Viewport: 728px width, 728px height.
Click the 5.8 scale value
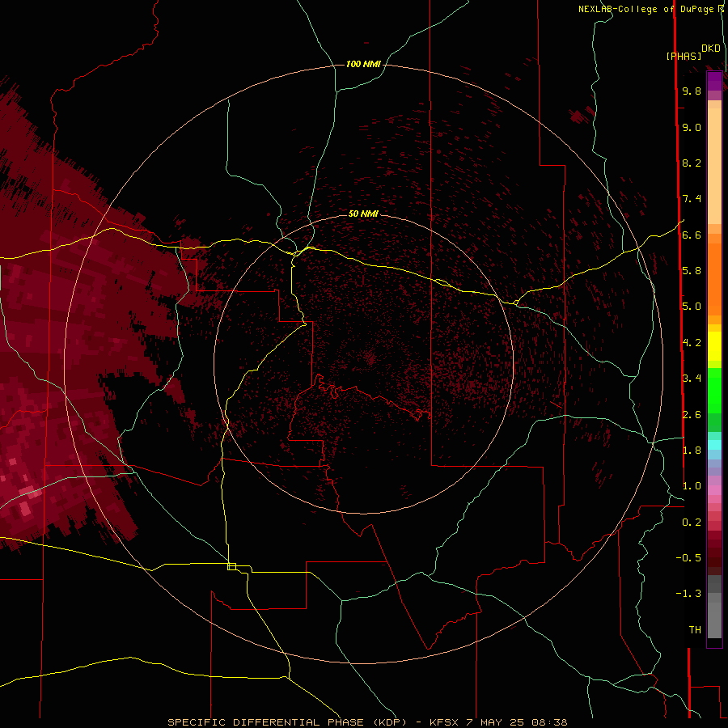click(x=692, y=271)
